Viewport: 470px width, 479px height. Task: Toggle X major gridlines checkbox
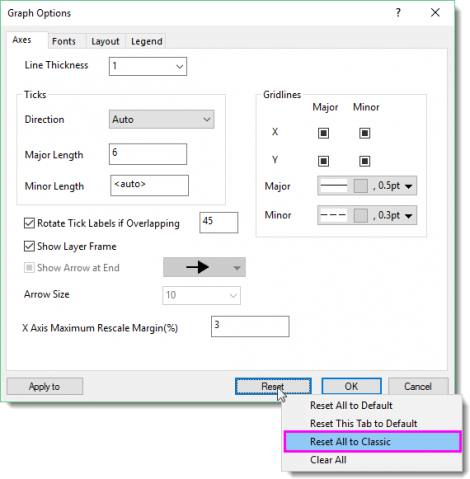[x=323, y=133]
